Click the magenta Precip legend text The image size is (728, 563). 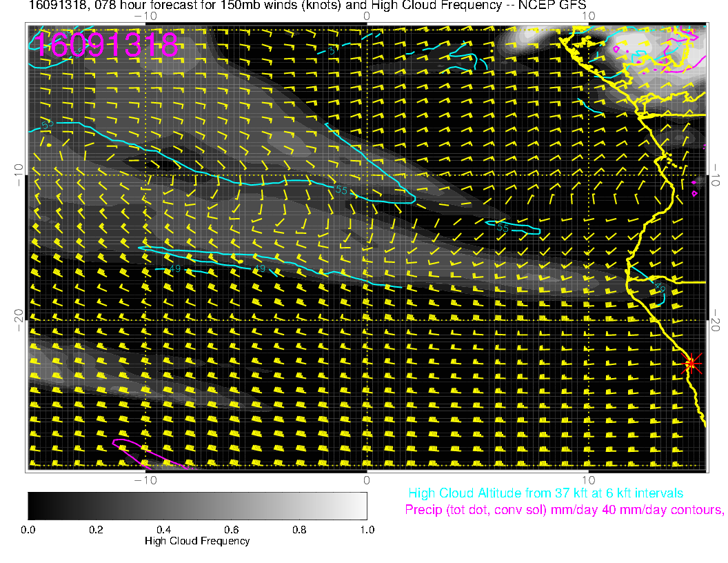point(563,511)
